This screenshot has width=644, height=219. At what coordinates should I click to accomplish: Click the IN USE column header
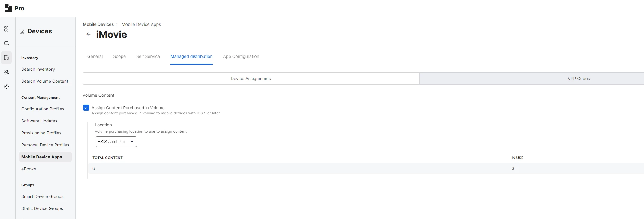517,158
